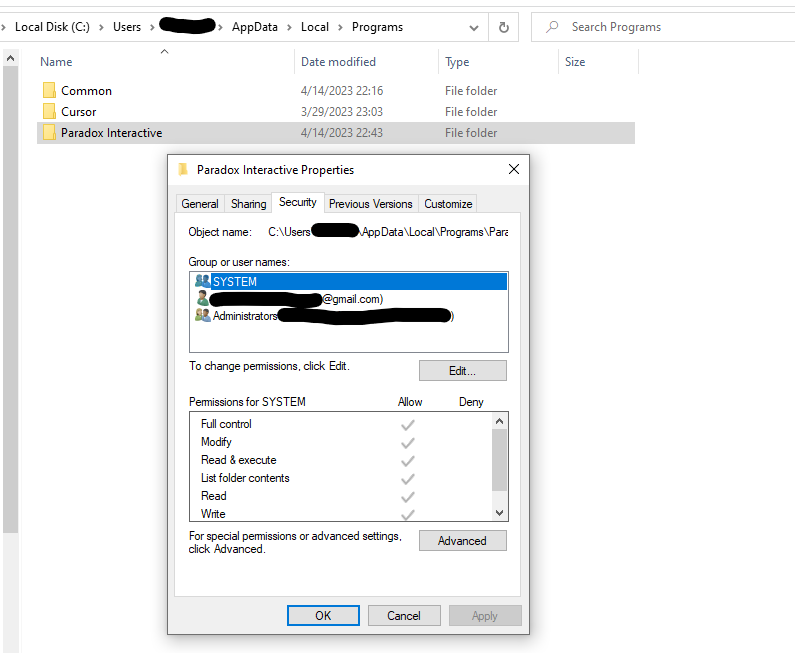Click the Object name path text

click(388, 232)
